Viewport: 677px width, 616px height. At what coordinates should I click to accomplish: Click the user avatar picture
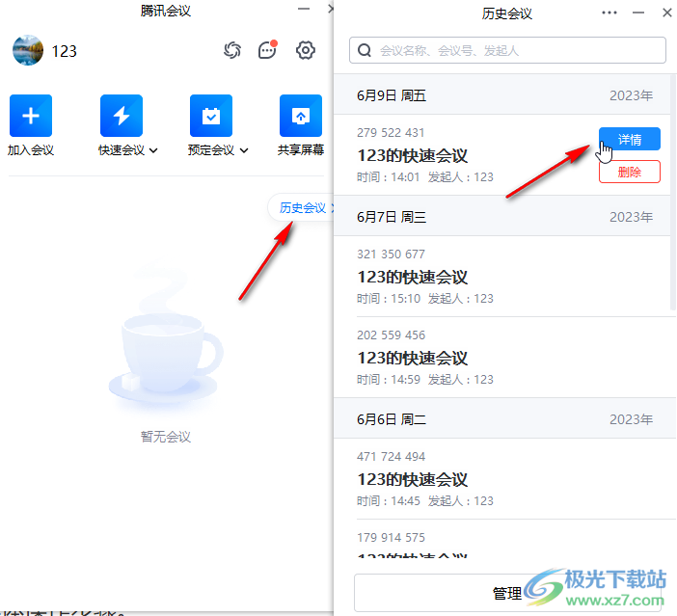click(x=28, y=50)
